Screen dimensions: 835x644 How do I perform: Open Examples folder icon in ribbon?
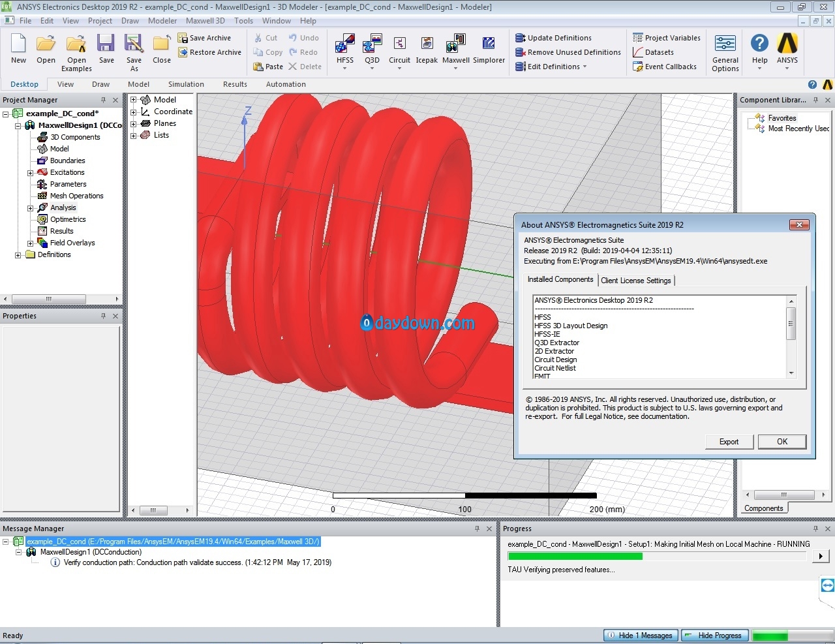pyautogui.click(x=76, y=44)
